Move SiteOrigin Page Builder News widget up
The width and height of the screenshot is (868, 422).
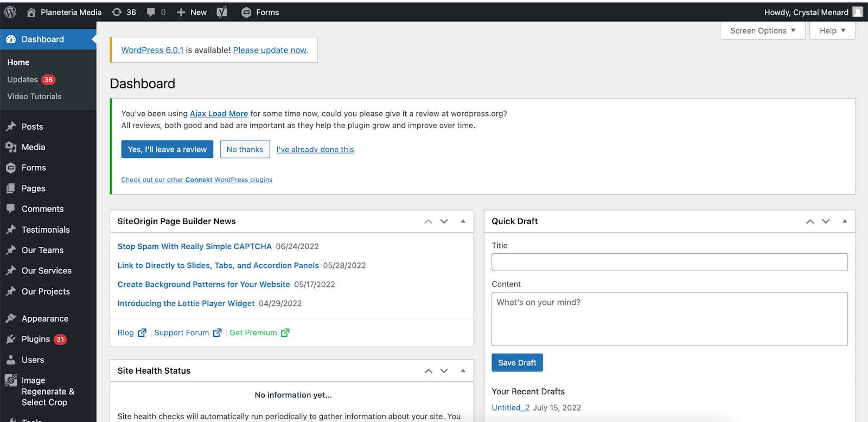coord(429,221)
